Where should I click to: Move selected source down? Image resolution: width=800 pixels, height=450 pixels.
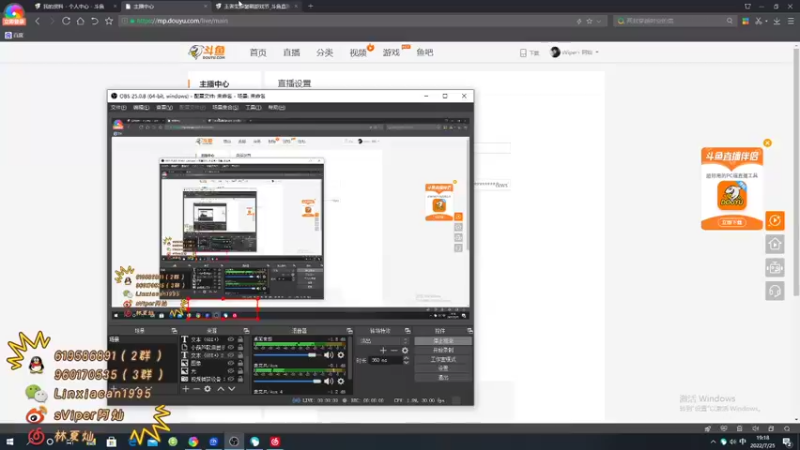click(232, 389)
